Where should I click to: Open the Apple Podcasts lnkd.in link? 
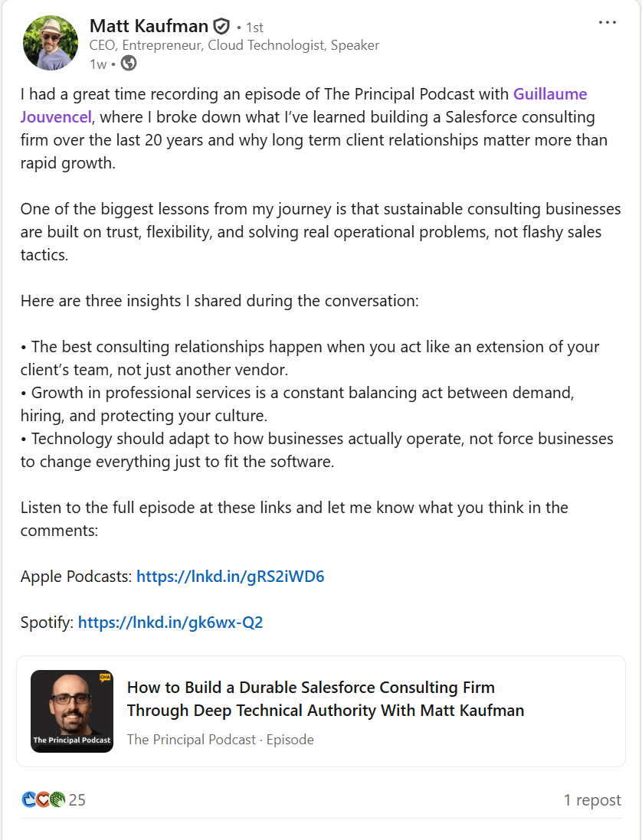231,577
